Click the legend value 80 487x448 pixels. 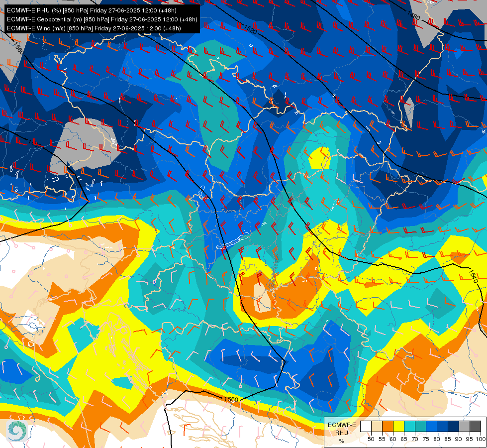point(437,439)
